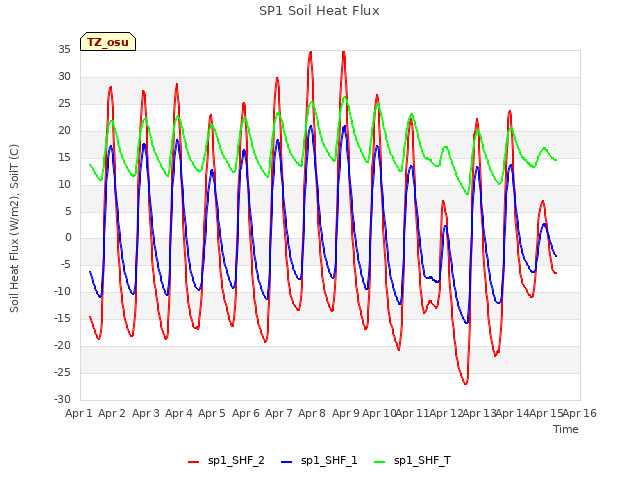640x480 pixels.
Task: Click the -20 y-axis tick label
Action: [x=63, y=345]
